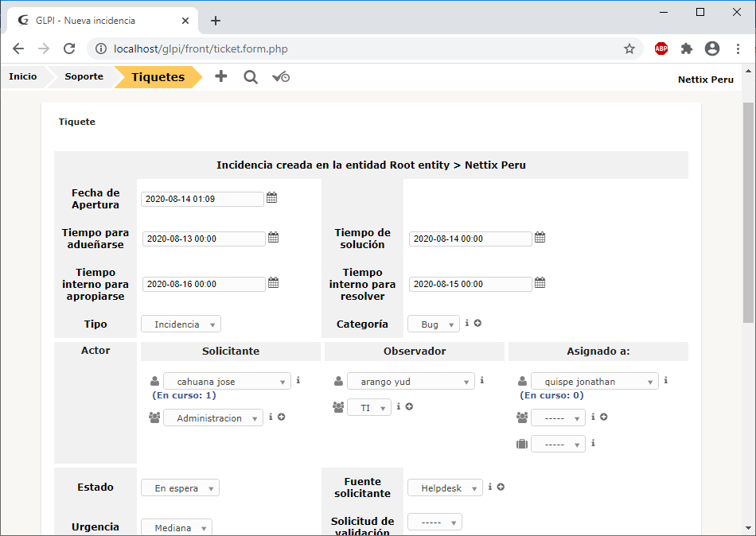Open calendar for Tiempo interno para resolver
Image resolution: width=756 pixels, height=536 pixels.
click(x=540, y=283)
